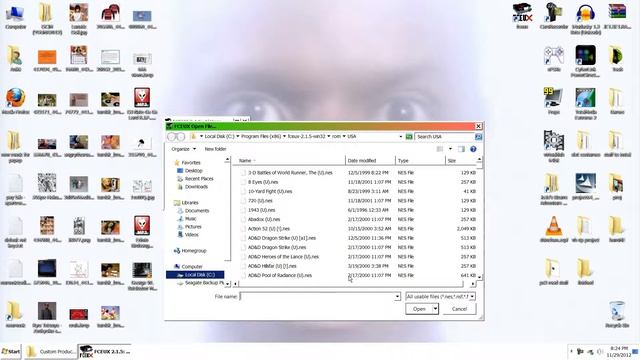Click the Back navigation arrow in the dialog
The image size is (640, 360).
(x=172, y=137)
